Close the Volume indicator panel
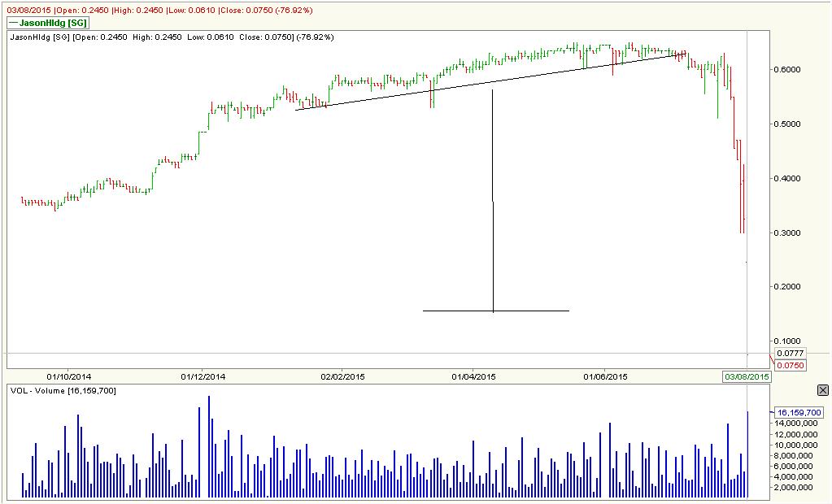832x504 pixels. 824,389
